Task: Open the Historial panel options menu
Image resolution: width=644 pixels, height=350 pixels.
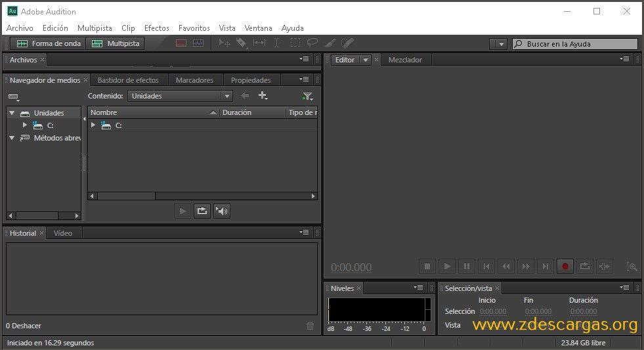Action: click(x=304, y=232)
